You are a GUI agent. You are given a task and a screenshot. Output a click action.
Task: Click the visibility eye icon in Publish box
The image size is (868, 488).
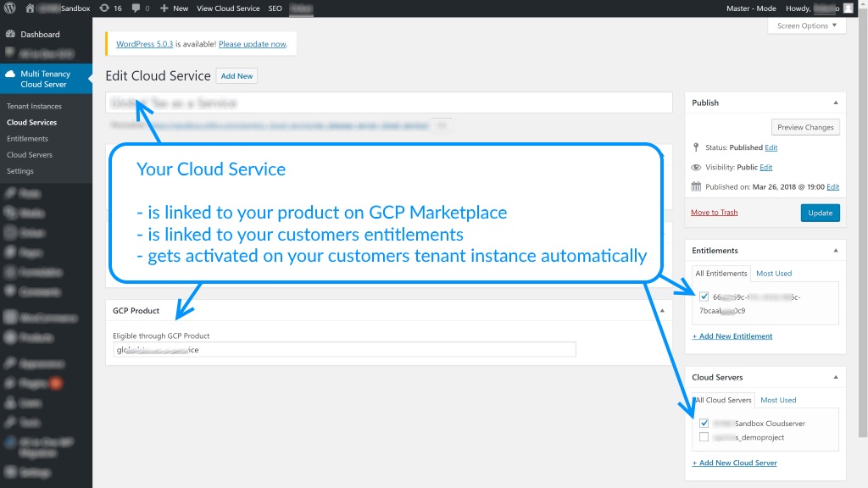click(696, 167)
